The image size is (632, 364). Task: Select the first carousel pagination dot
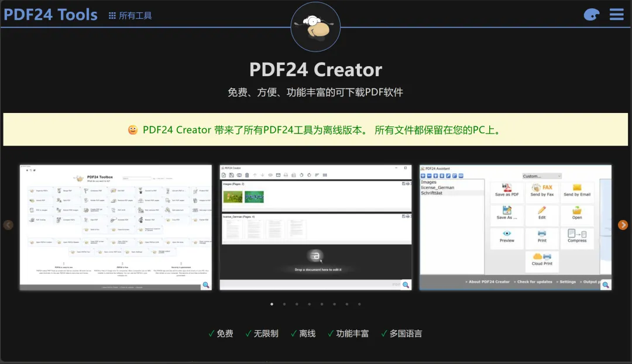point(272,304)
